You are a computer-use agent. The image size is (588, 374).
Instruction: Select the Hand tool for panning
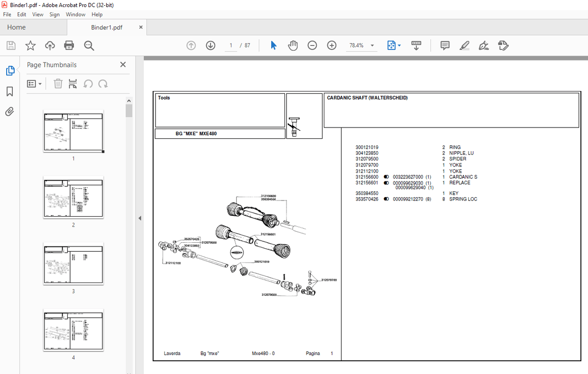click(x=293, y=45)
